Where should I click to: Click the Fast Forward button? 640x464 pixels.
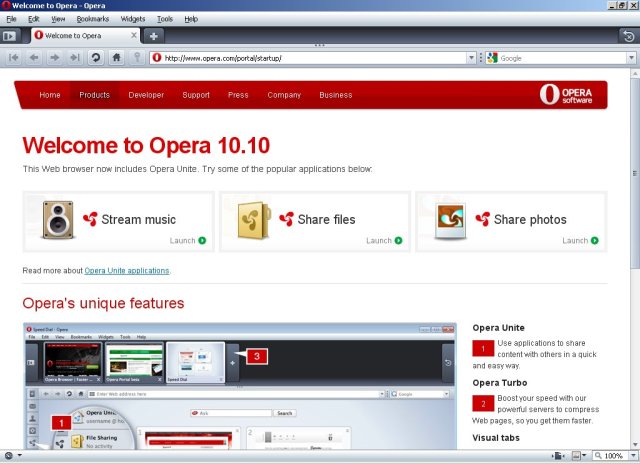[74, 58]
